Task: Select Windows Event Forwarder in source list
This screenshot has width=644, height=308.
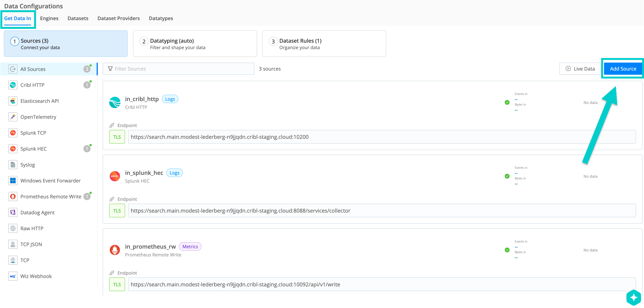Action: (49, 181)
